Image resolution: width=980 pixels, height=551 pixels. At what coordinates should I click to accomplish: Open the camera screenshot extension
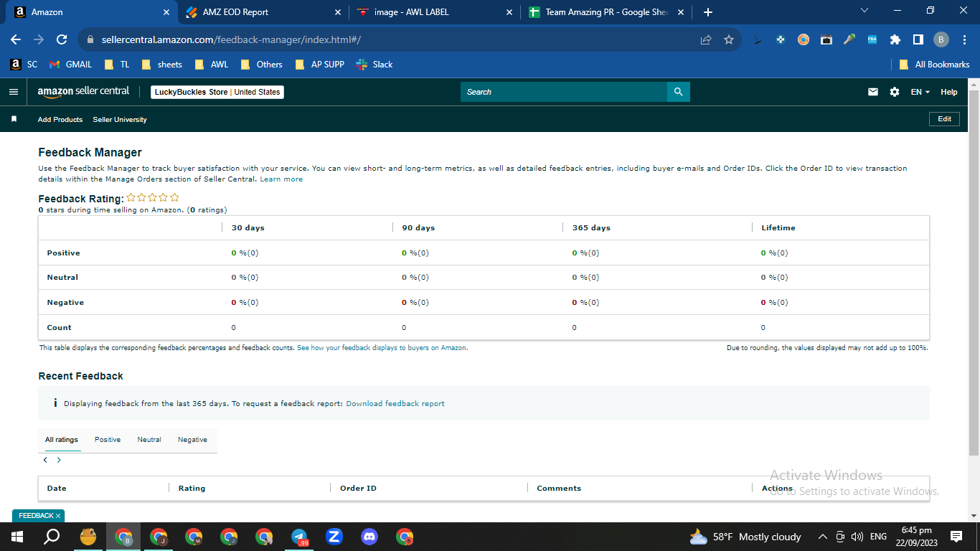coord(826,39)
